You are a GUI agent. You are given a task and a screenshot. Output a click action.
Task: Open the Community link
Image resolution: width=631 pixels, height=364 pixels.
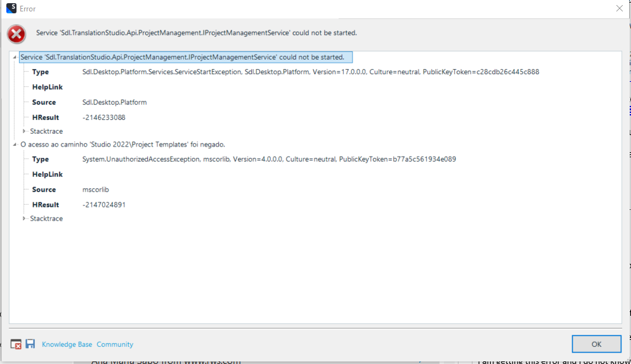click(115, 344)
